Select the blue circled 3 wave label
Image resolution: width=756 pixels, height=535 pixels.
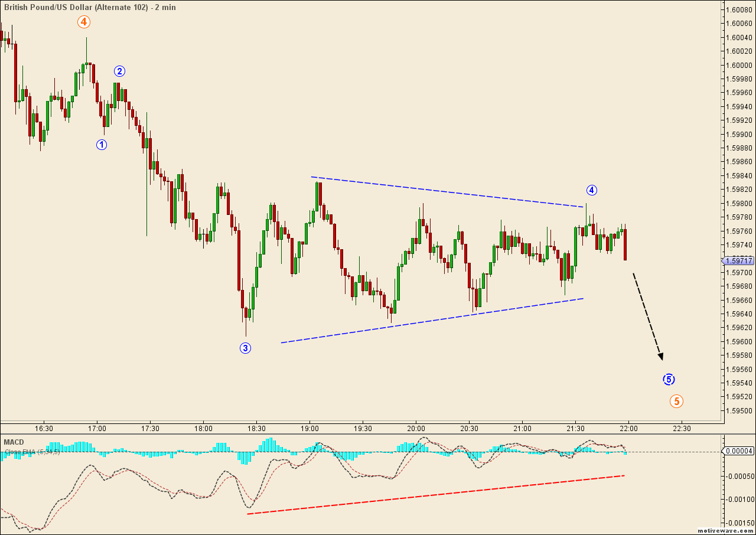[x=246, y=348]
